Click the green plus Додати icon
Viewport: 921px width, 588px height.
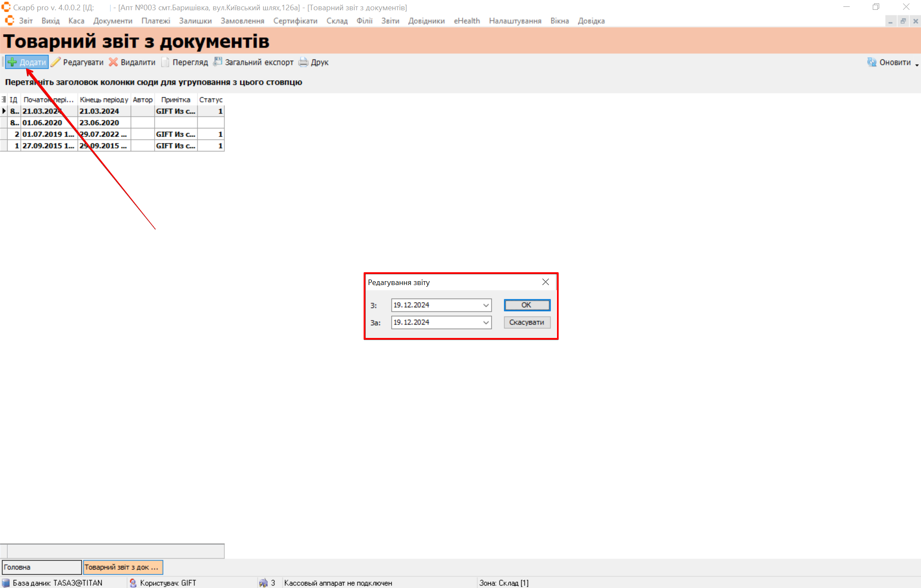point(12,62)
